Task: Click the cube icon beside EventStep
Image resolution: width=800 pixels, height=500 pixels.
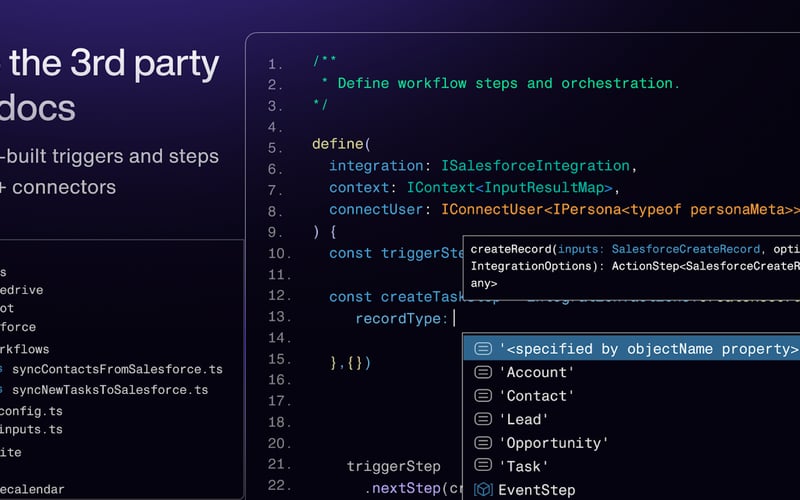Action: tap(483, 490)
